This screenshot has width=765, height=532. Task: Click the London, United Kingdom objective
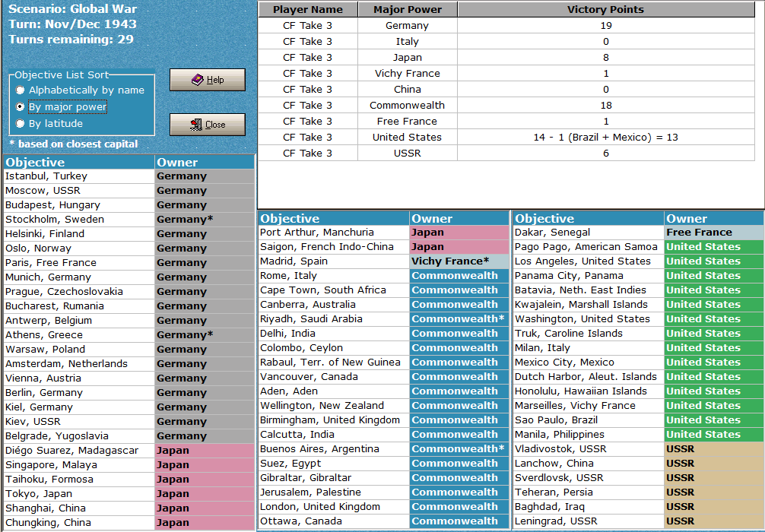pyautogui.click(x=334, y=507)
